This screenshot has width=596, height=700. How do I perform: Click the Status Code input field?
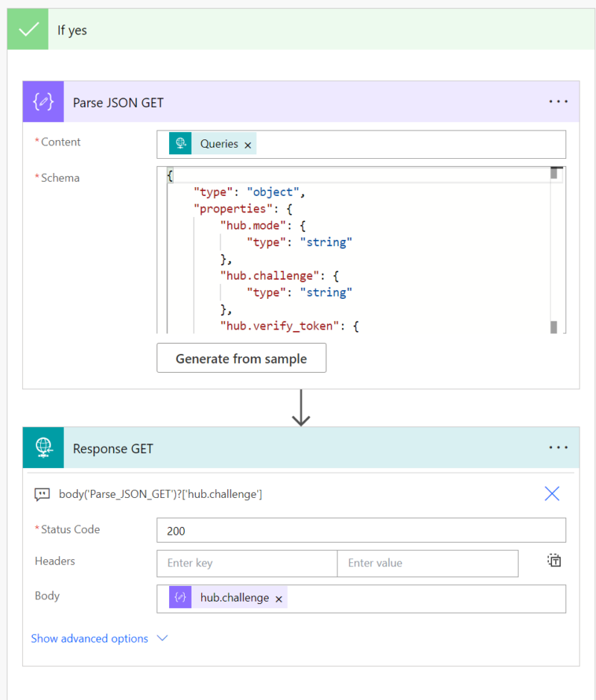[361, 531]
